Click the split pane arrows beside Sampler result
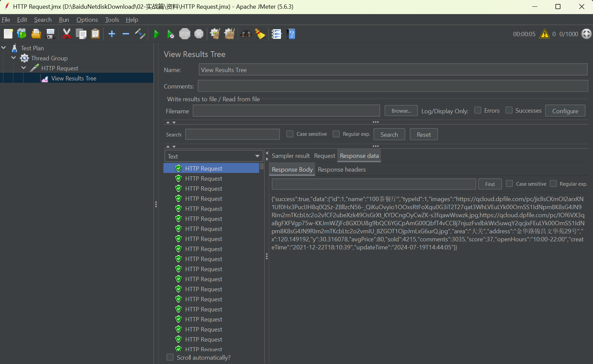The height and width of the screenshot is (364, 593). point(267,156)
